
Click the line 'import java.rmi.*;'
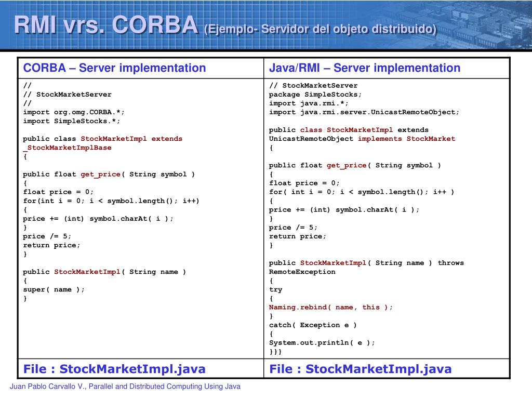pyautogui.click(x=309, y=103)
